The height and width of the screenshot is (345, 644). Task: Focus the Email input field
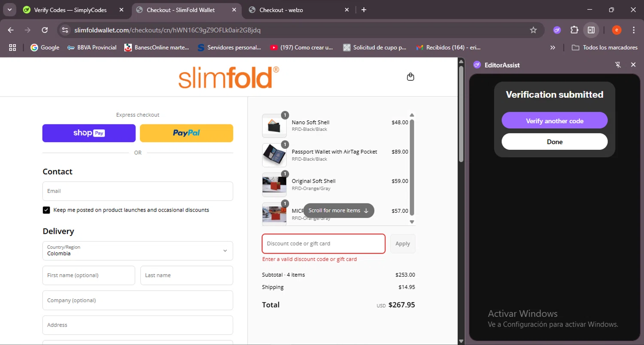(138, 191)
